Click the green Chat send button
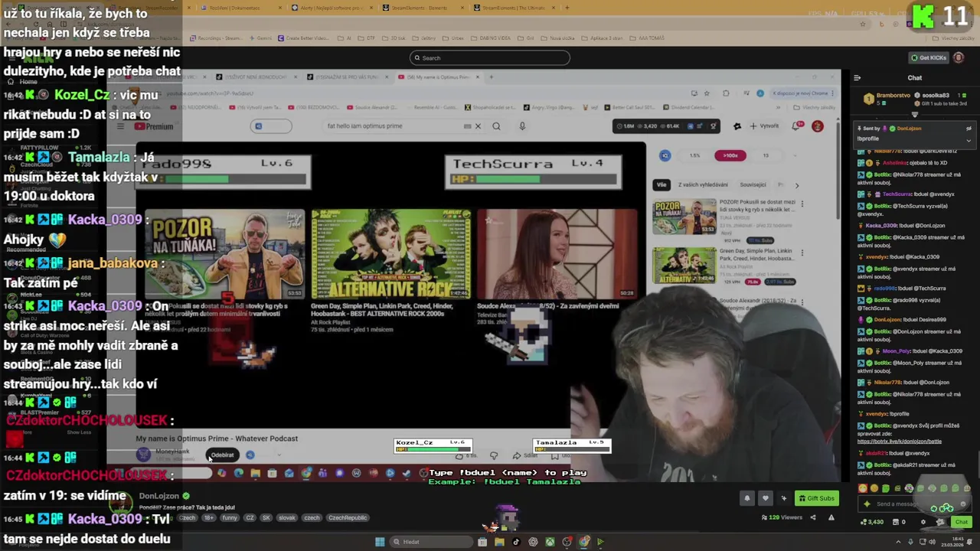The image size is (980, 551). pyautogui.click(x=961, y=522)
